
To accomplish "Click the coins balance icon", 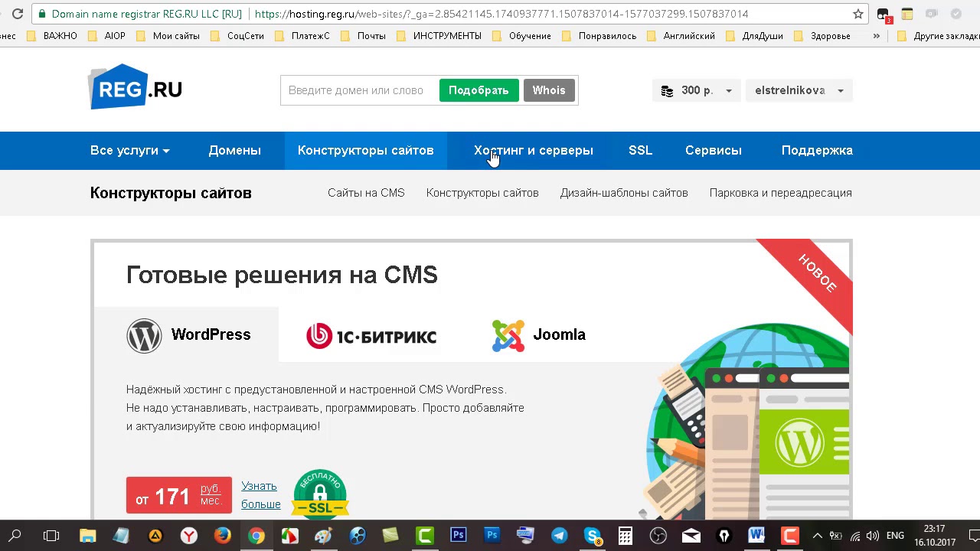I will 667,90.
